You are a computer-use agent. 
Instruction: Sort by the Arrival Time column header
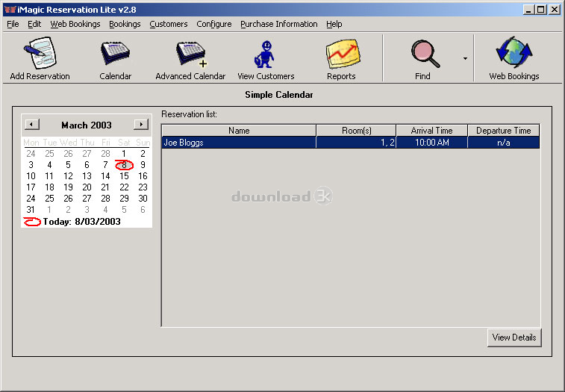pos(431,131)
